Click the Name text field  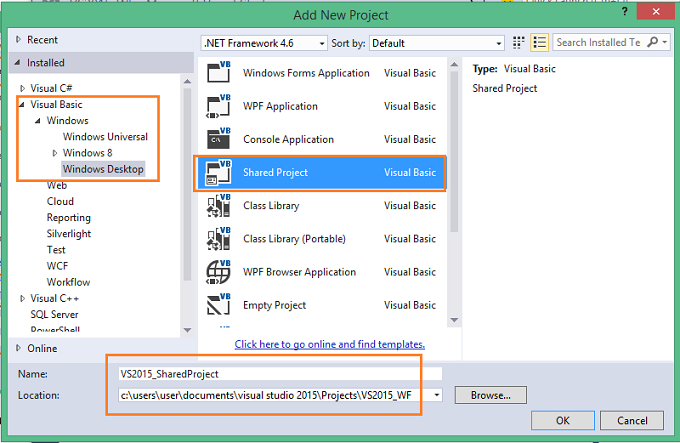tap(280, 374)
